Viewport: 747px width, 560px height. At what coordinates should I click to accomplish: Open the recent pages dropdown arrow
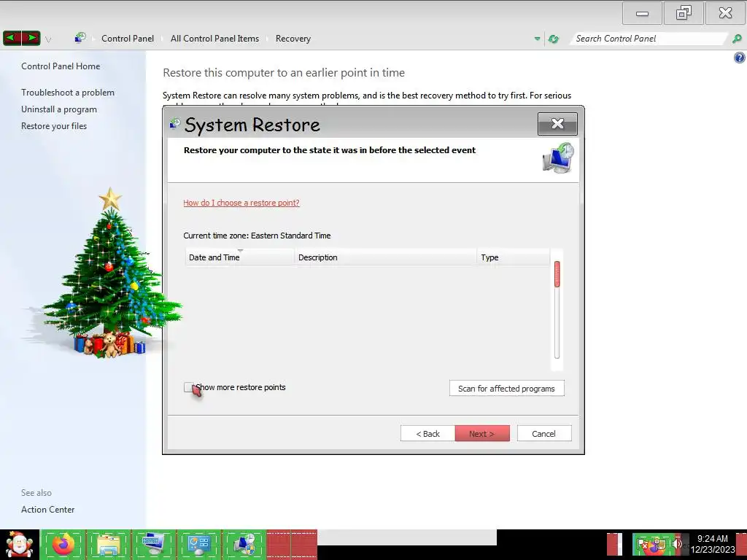(48, 39)
